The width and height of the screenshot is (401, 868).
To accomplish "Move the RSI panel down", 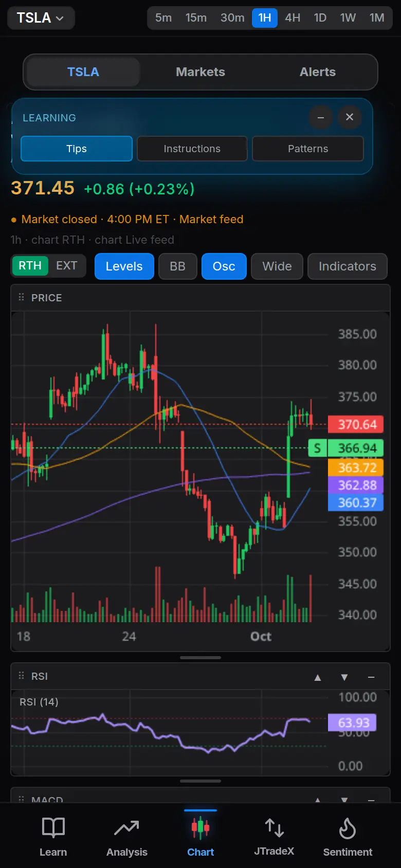I will click(x=344, y=677).
